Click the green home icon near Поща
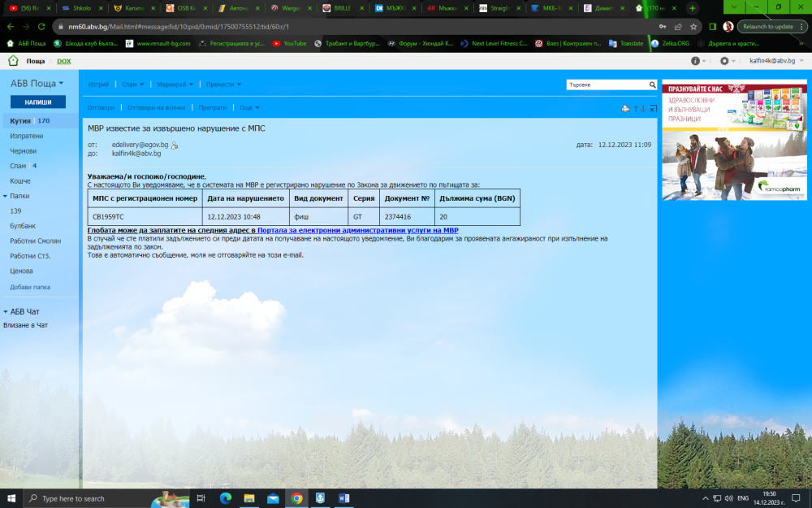 [11, 60]
